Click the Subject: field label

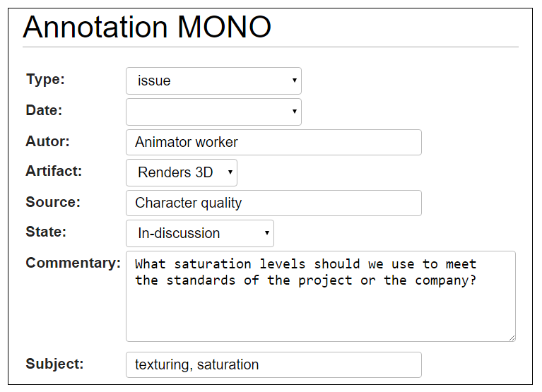point(54,364)
